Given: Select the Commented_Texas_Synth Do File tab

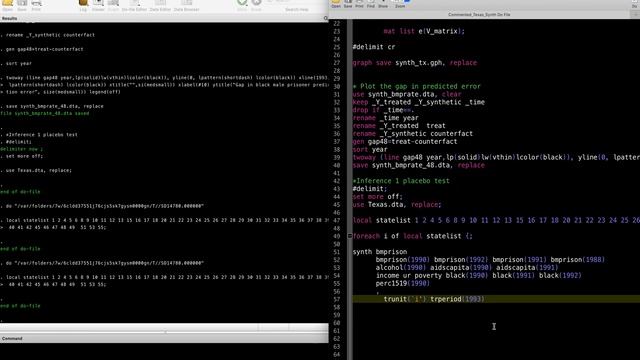Looking at the screenshot, I should 479,14.
